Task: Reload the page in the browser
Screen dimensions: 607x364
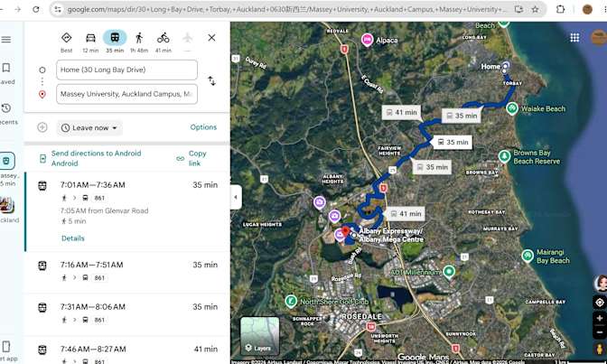Action: click(35, 9)
